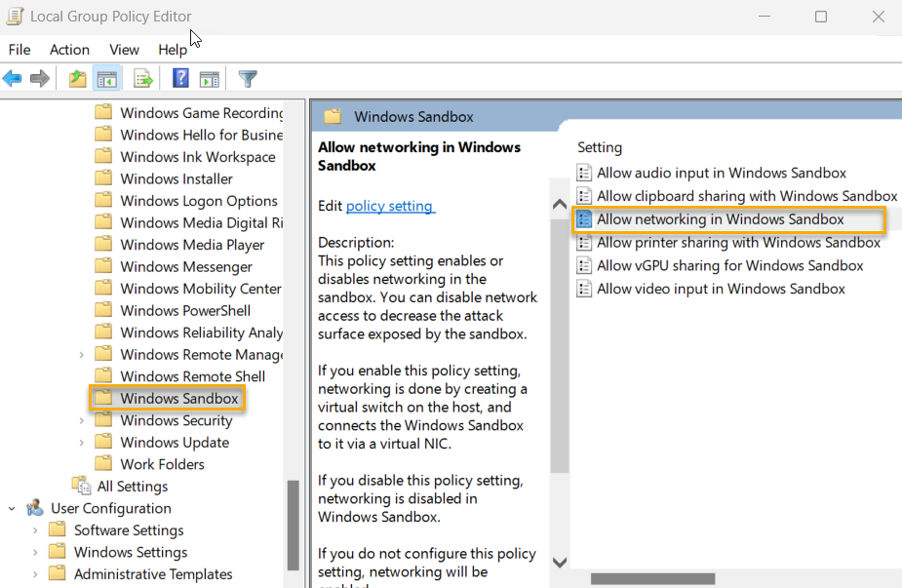Image resolution: width=902 pixels, height=588 pixels.
Task: Show the action pane using its toolbar icon
Action: 211,78
